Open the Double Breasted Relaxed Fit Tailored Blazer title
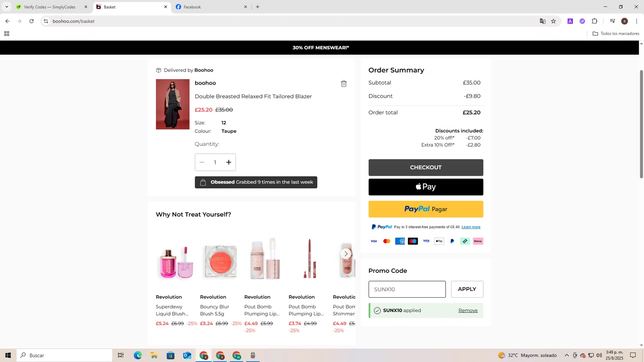The width and height of the screenshot is (644, 362). [x=253, y=97]
